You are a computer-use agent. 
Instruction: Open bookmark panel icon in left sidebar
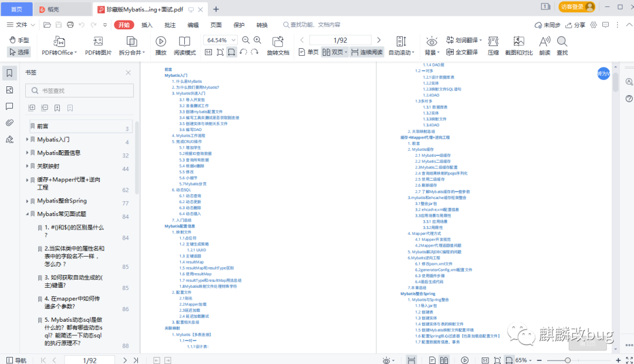point(9,73)
